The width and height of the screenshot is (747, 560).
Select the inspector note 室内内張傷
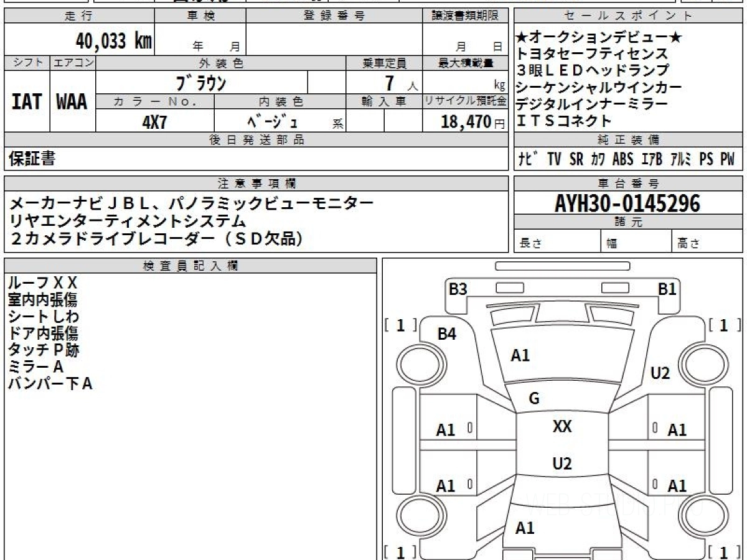tap(42, 300)
